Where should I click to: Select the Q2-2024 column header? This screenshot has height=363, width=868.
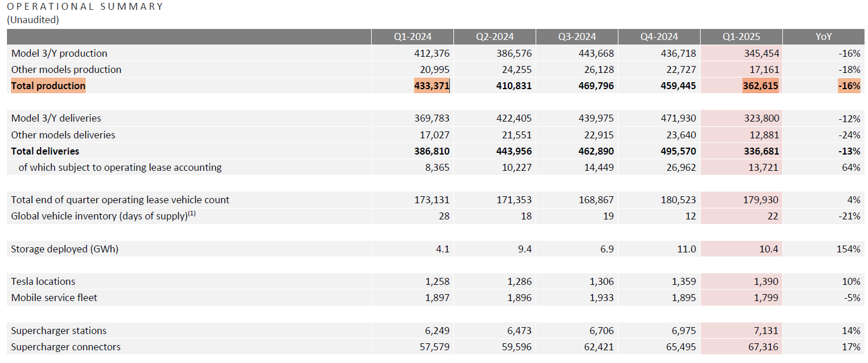(x=495, y=36)
